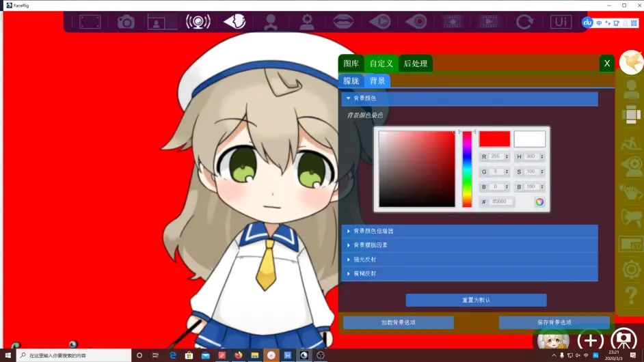The height and width of the screenshot is (362, 644).
Task: Toggle the face tracking head icon
Action: point(234,21)
